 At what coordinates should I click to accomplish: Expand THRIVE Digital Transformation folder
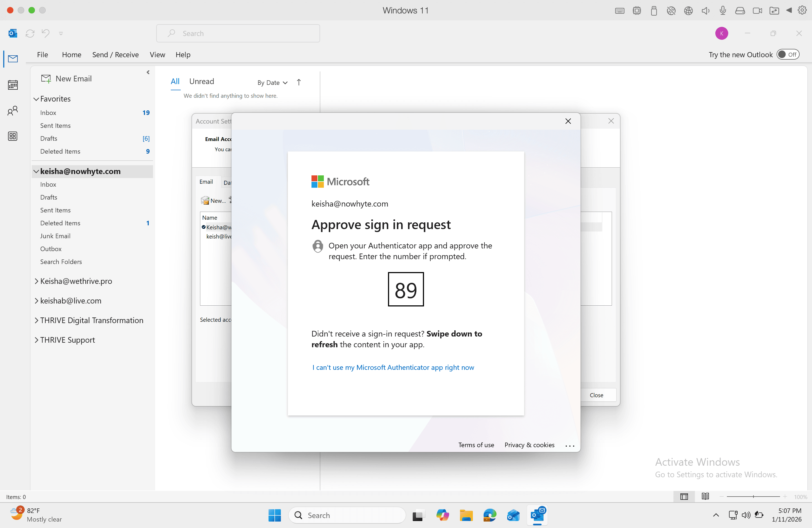[x=36, y=320]
